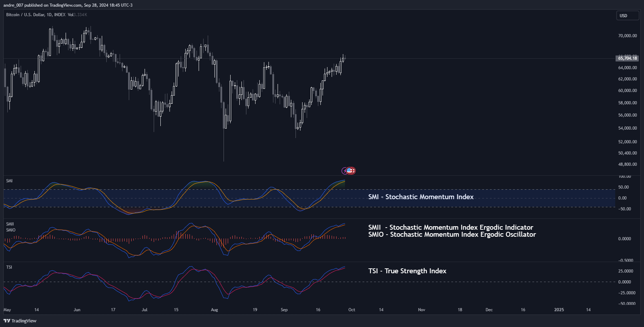Click the Jul label on time axis
The width and height of the screenshot is (644, 327).
(145, 310)
